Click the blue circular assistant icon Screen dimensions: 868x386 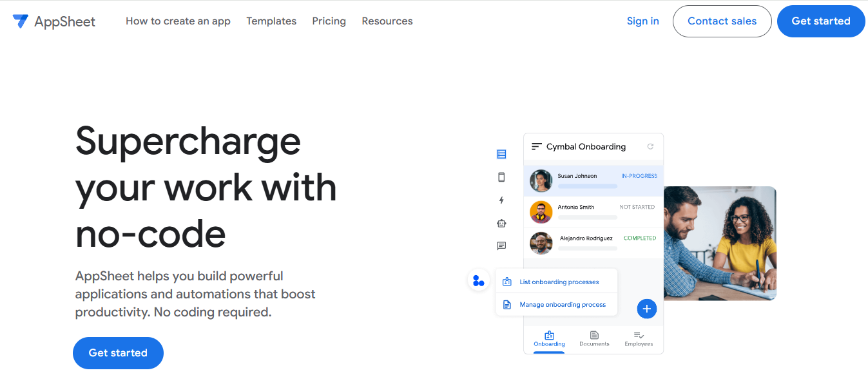click(x=477, y=280)
